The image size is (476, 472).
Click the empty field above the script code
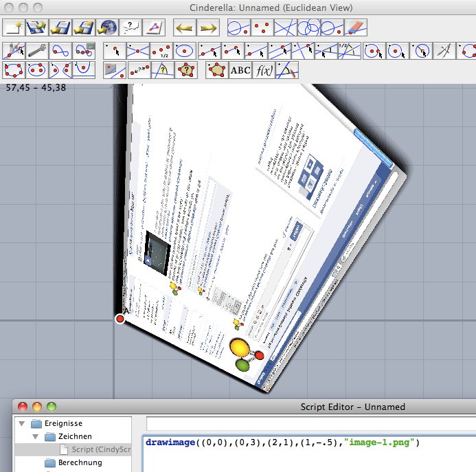pyautogui.click(x=311, y=424)
